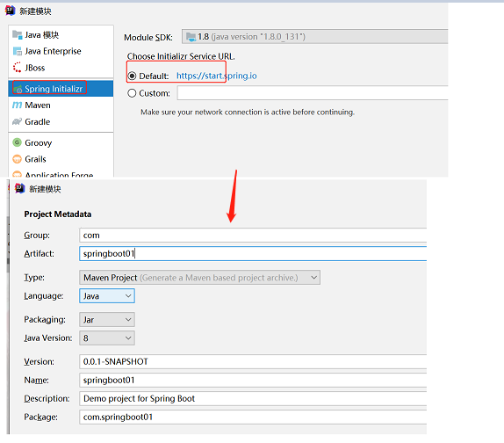Click the Group field containing com
The width and height of the screenshot is (504, 443).
point(253,236)
